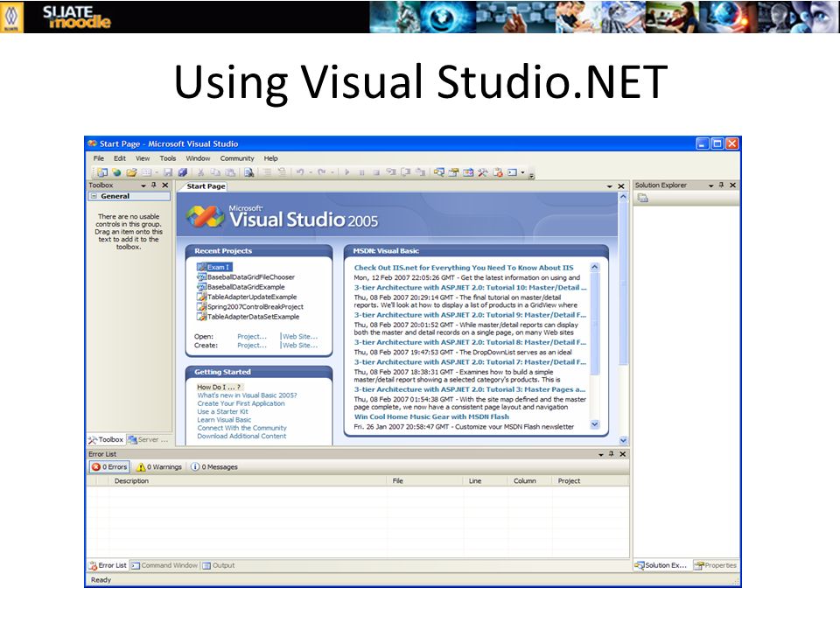This screenshot has width=840, height=630.
Task: Click the Copy toolbar icon
Action: click(x=215, y=172)
